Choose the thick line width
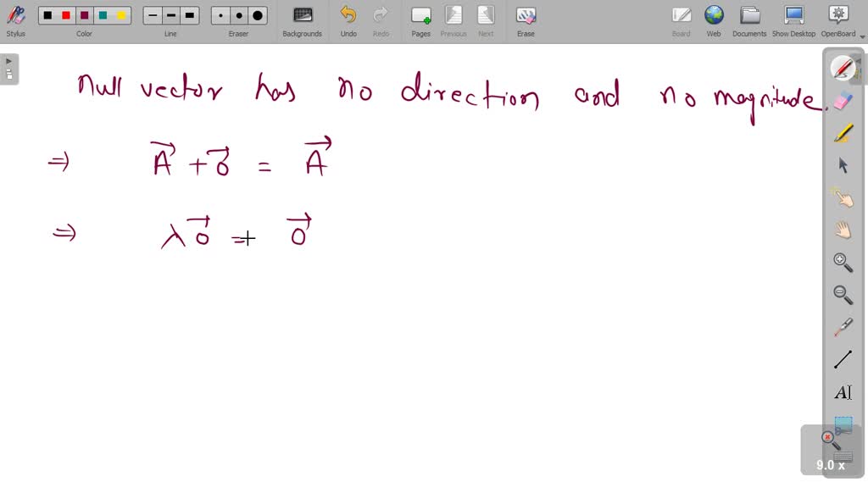The image size is (868, 488). [x=189, y=15]
